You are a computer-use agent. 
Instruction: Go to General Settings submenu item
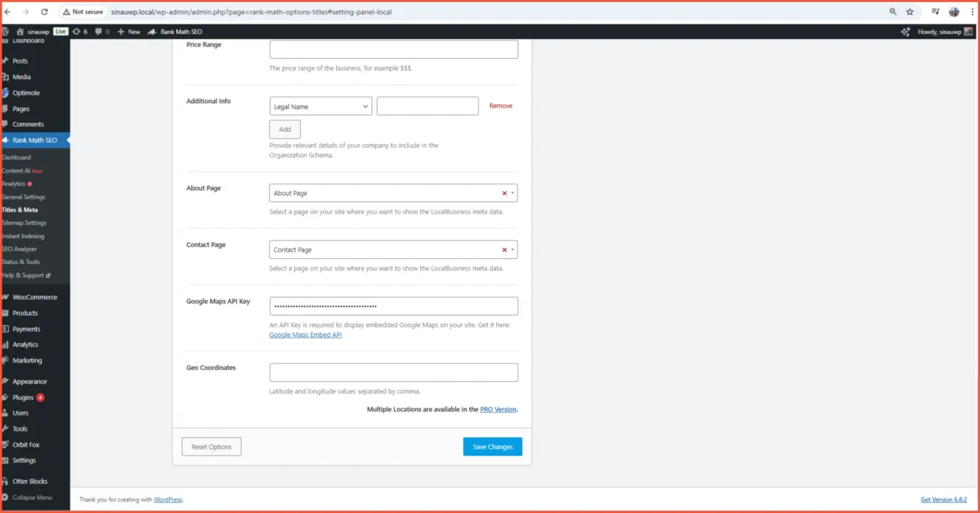click(x=24, y=197)
